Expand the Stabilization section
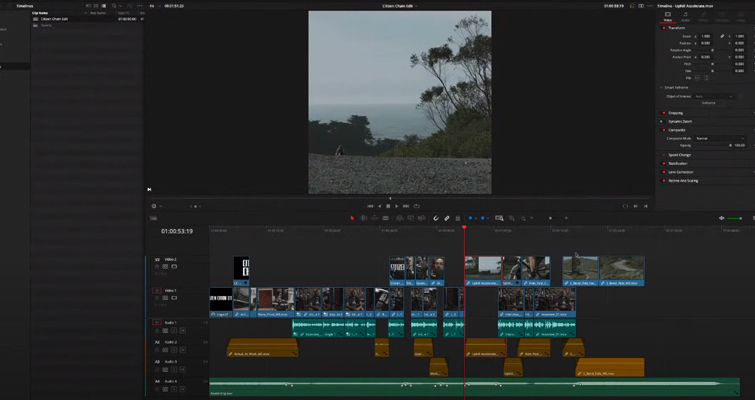Viewport: 755px width, 400px height. 678,164
